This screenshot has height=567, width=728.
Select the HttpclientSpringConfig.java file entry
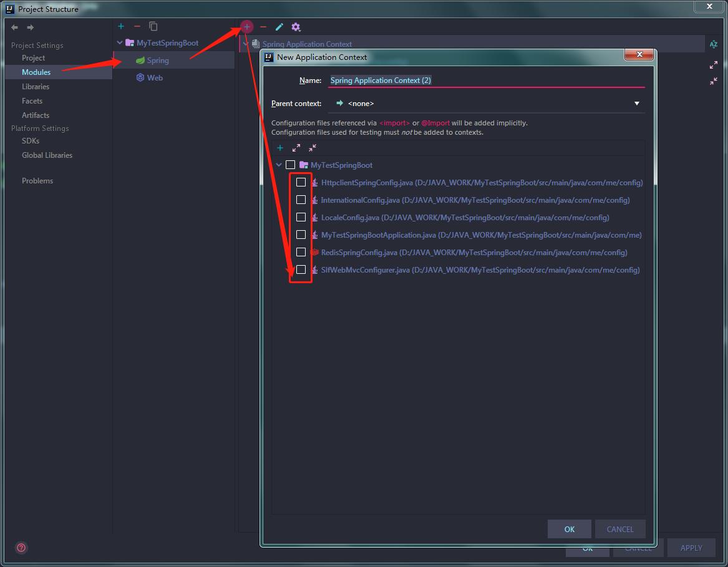point(482,183)
